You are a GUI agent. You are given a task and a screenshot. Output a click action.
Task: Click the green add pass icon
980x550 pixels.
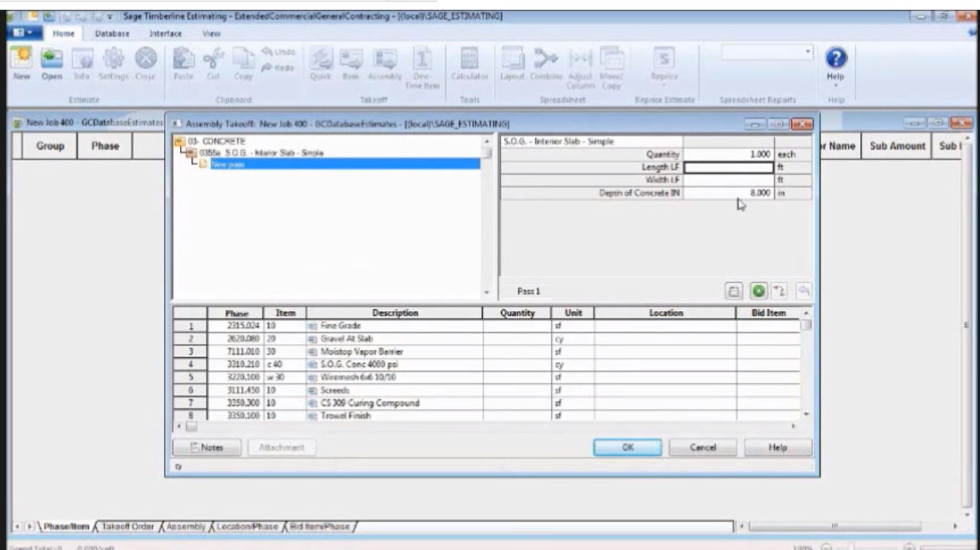tap(758, 291)
